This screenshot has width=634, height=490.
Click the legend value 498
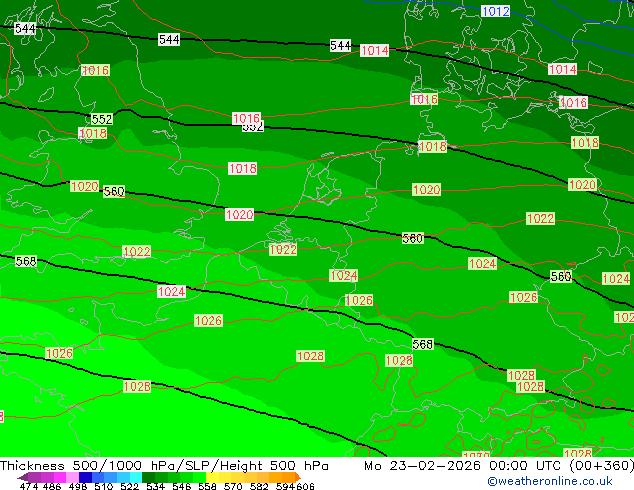click(78, 486)
